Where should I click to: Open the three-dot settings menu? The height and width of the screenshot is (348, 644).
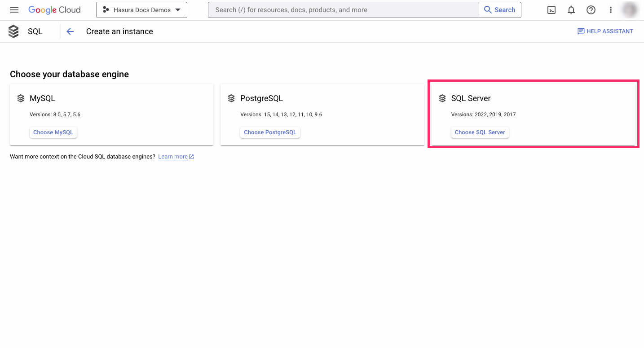pyautogui.click(x=611, y=10)
